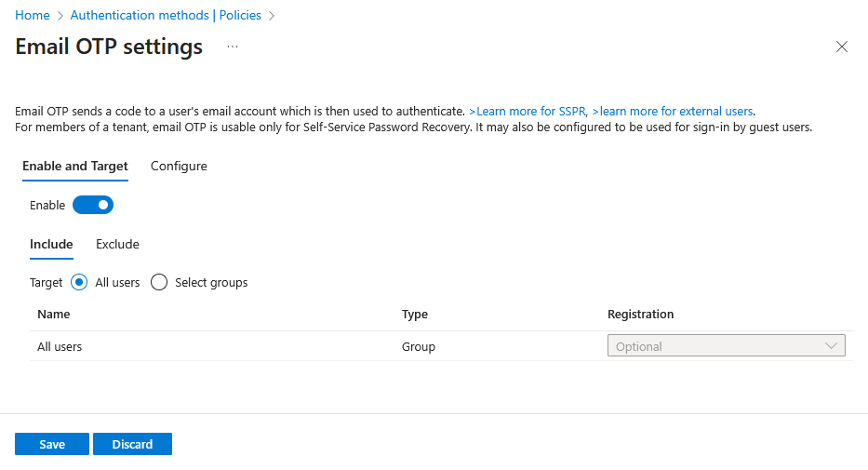This screenshot has height=470, width=868.
Task: Go to Home in the breadcrumb
Action: tap(33, 16)
